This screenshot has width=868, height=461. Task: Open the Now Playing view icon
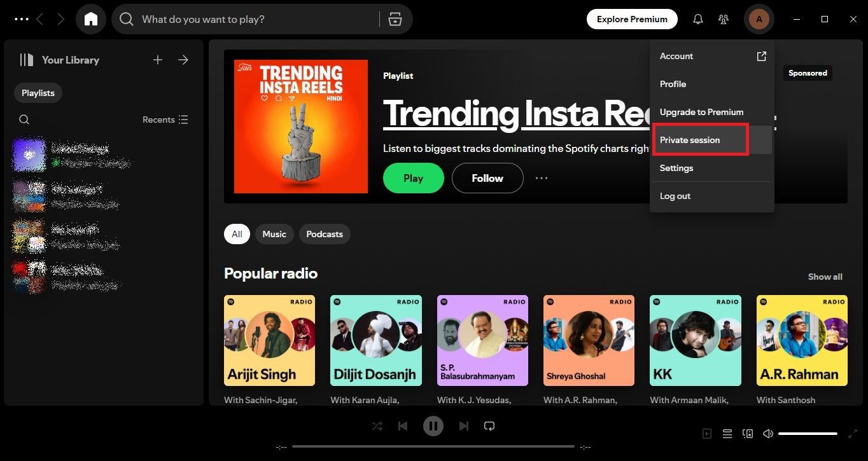coord(707,434)
